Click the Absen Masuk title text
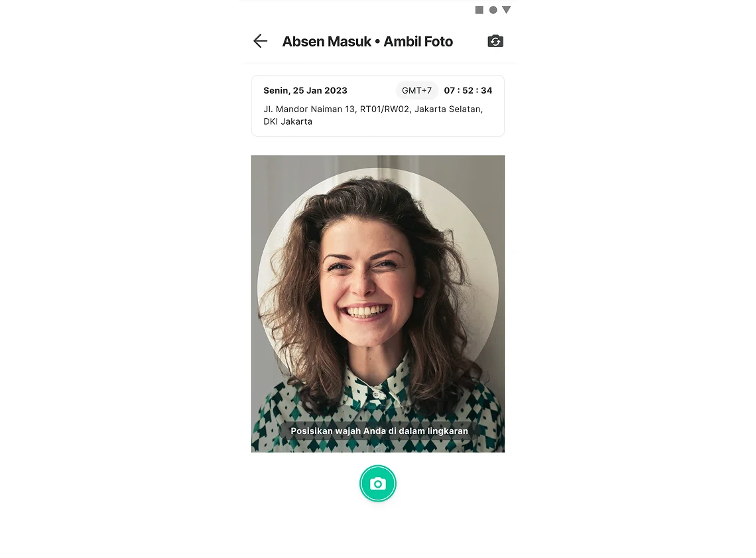This screenshot has width=756, height=558. point(327,42)
